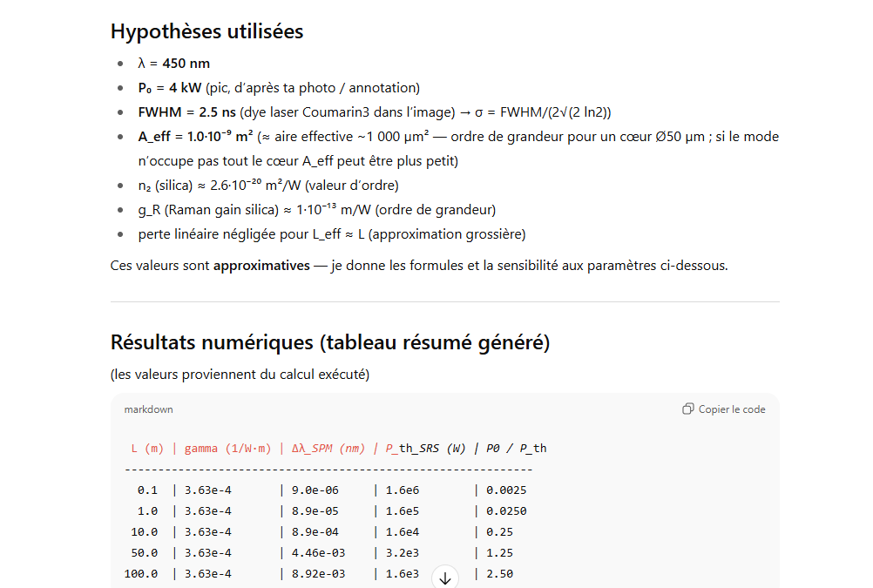
Task: Click the bold word approximatives
Action: pyautogui.click(x=261, y=266)
